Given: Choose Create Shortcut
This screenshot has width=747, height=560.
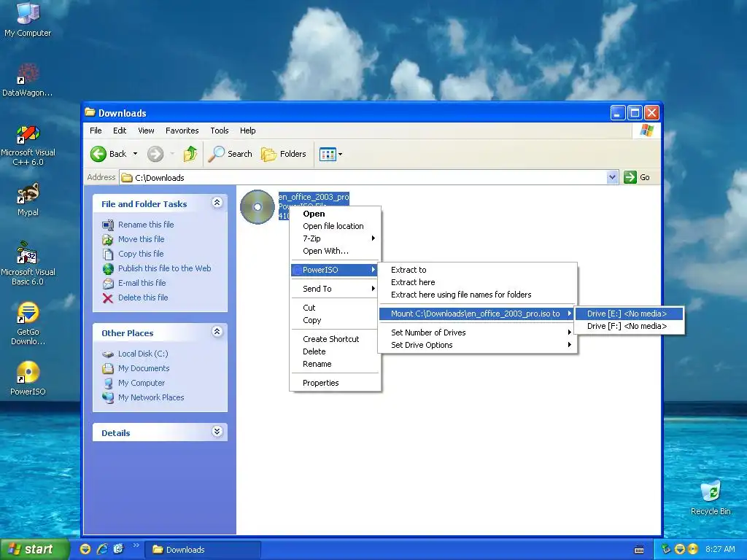Looking at the screenshot, I should (335, 339).
